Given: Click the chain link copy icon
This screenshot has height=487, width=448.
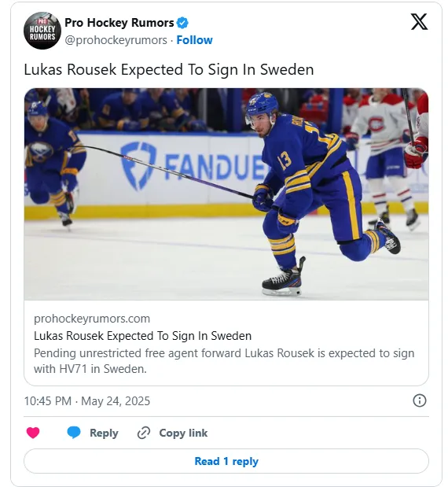Looking at the screenshot, I should coord(144,433).
